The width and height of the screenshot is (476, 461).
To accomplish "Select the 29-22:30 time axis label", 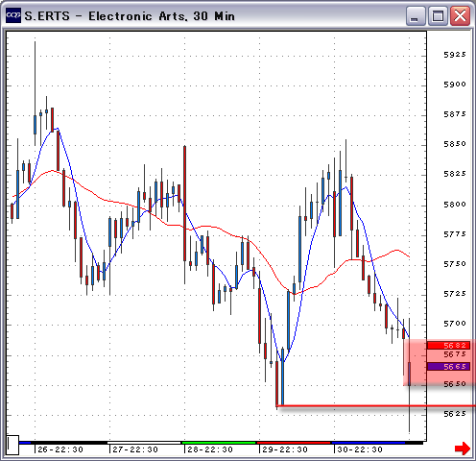I will coord(285,449).
